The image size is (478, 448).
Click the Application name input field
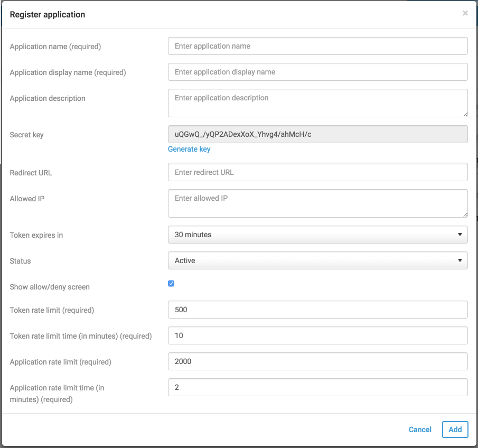tap(317, 46)
